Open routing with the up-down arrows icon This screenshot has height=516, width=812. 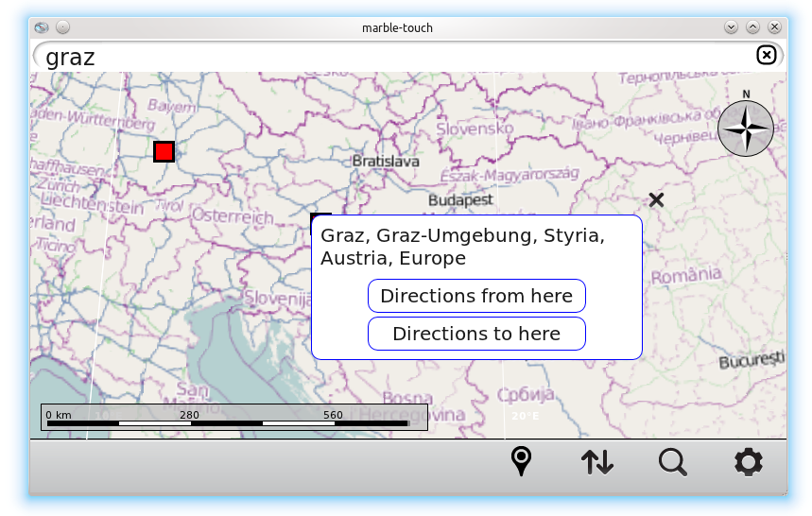596,462
